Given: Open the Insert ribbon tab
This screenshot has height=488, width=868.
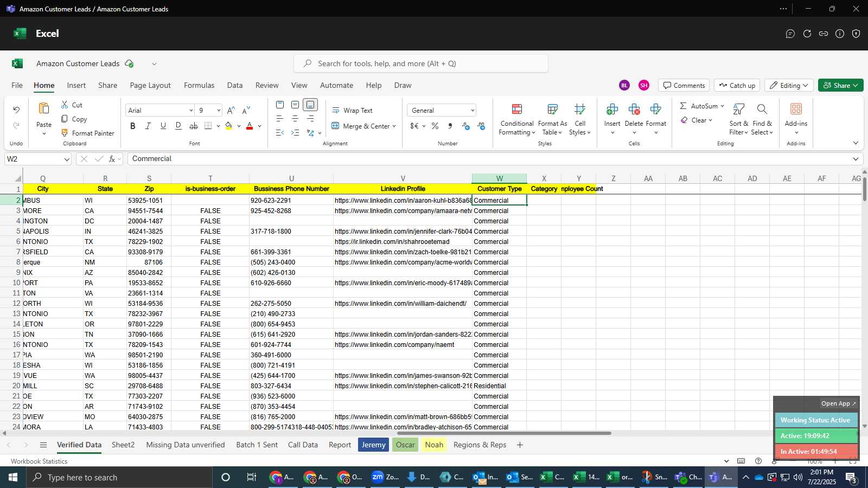Looking at the screenshot, I should click(76, 85).
